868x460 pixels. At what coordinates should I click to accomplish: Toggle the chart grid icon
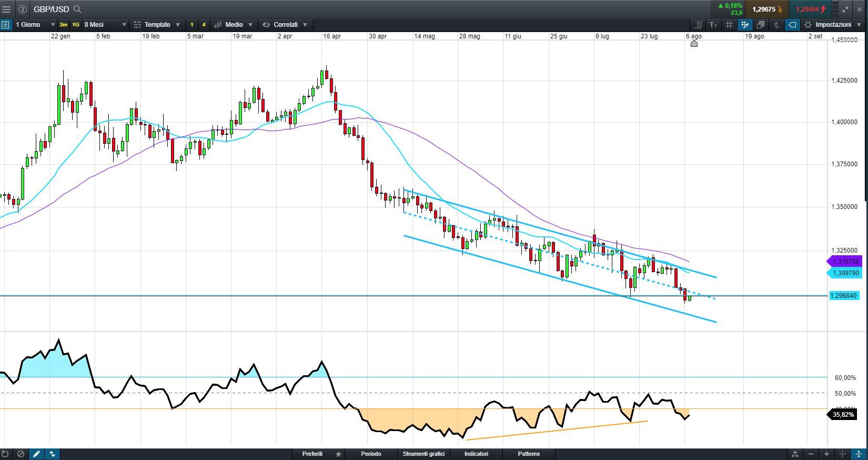click(729, 25)
